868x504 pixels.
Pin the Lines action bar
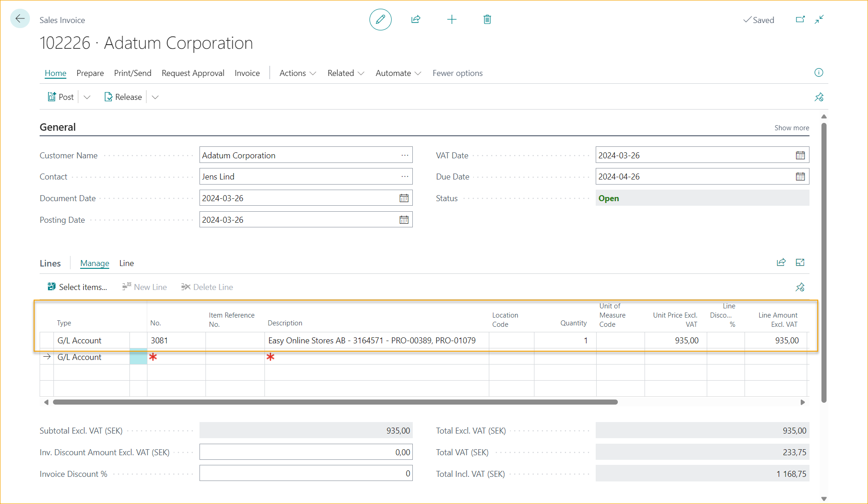coord(800,287)
